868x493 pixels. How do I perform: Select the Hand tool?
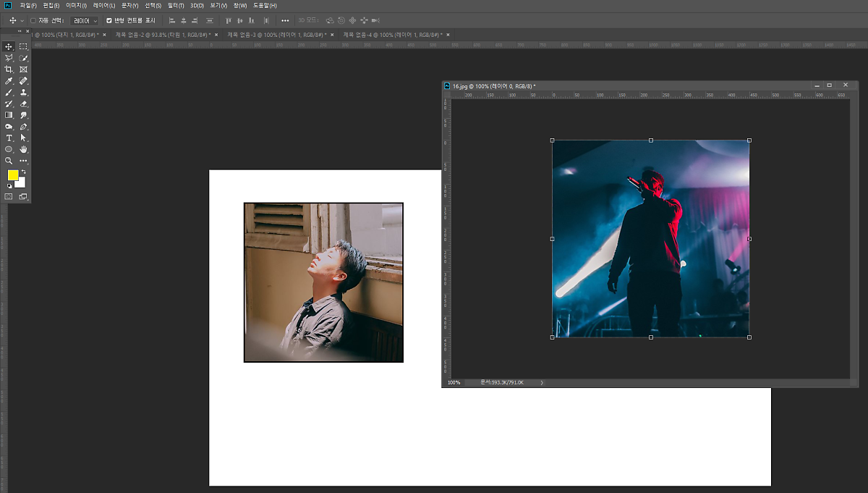click(x=23, y=149)
